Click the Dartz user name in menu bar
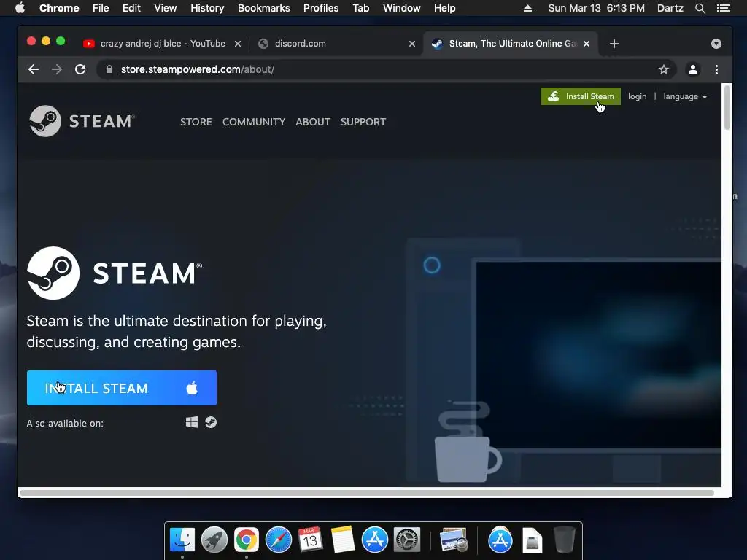This screenshot has width=747, height=560. pyautogui.click(x=670, y=8)
